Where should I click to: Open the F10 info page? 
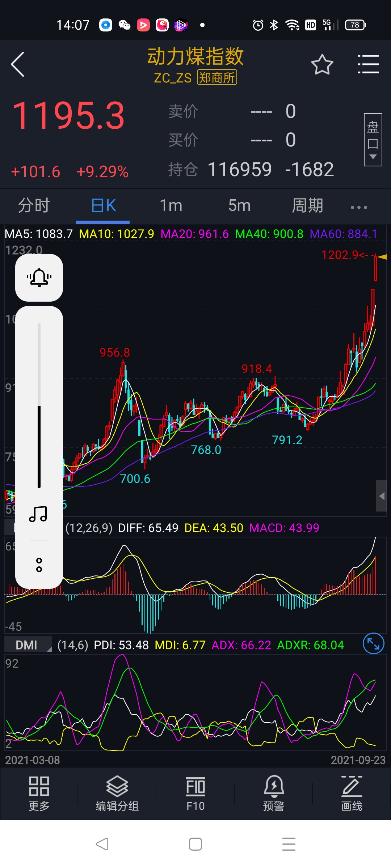(195, 793)
